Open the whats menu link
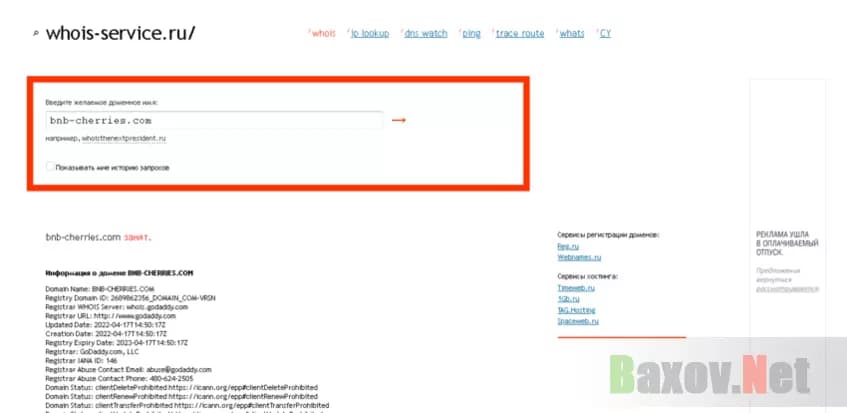The width and height of the screenshot is (847, 413). [x=572, y=33]
